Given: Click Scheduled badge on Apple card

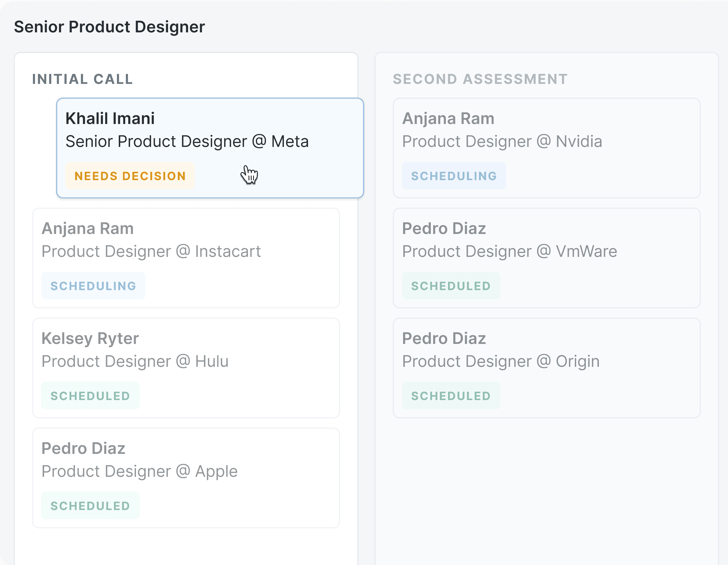Looking at the screenshot, I should point(90,506).
